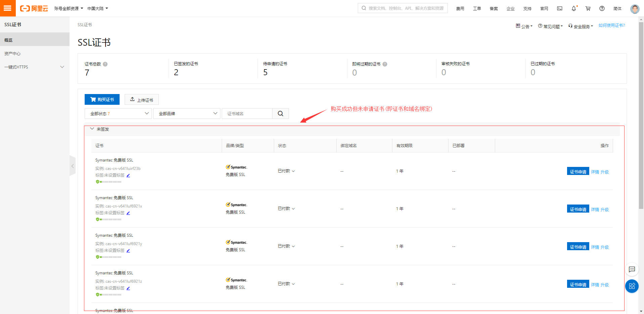Collapse the 未签发 section
644x314 pixels.
(x=92, y=129)
